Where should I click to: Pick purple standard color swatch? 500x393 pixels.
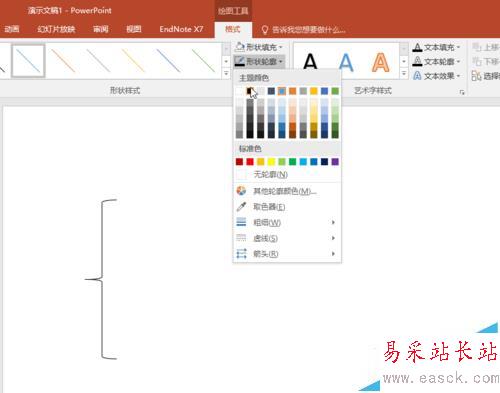click(x=335, y=162)
